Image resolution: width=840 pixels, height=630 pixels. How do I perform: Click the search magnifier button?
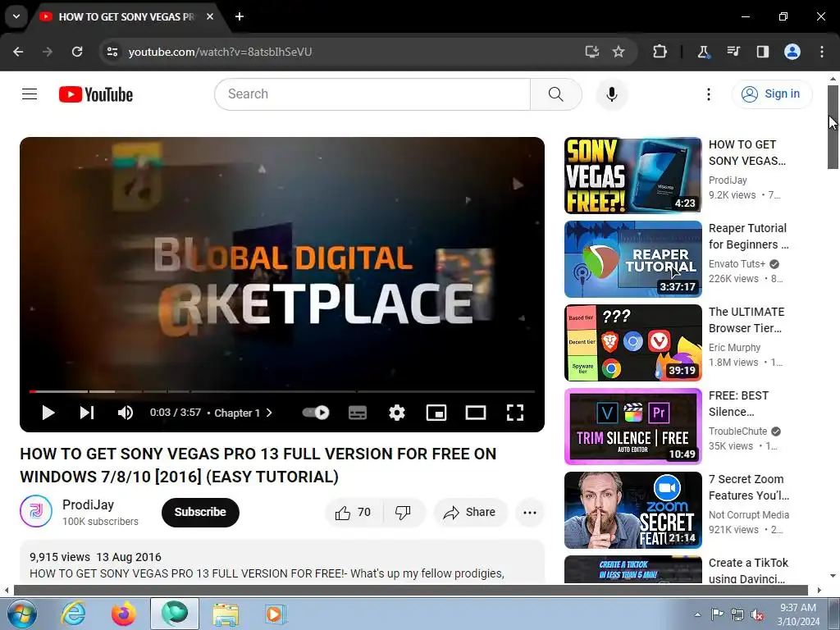click(555, 94)
